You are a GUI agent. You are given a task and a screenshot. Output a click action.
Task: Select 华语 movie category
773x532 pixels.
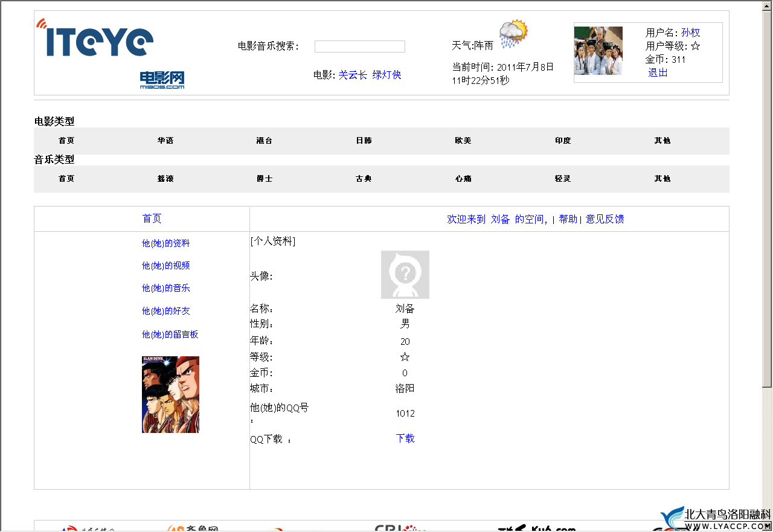165,141
